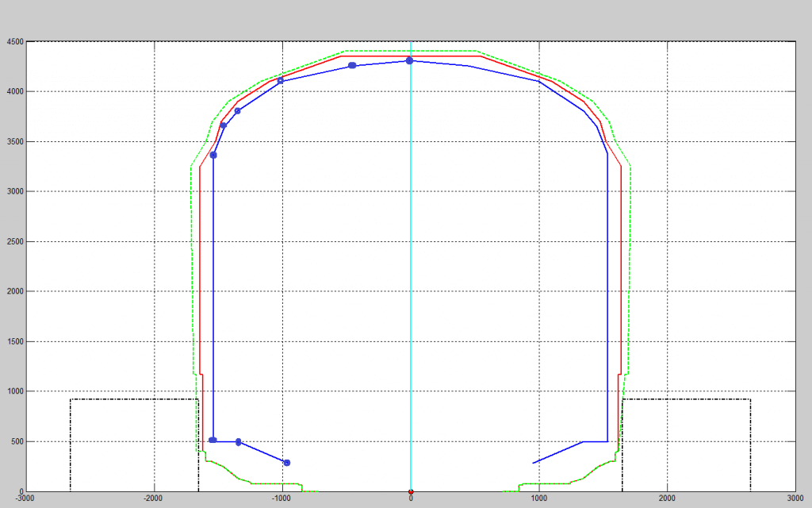
Task: Select the right black dash-dot rectangle
Action: pos(687,399)
